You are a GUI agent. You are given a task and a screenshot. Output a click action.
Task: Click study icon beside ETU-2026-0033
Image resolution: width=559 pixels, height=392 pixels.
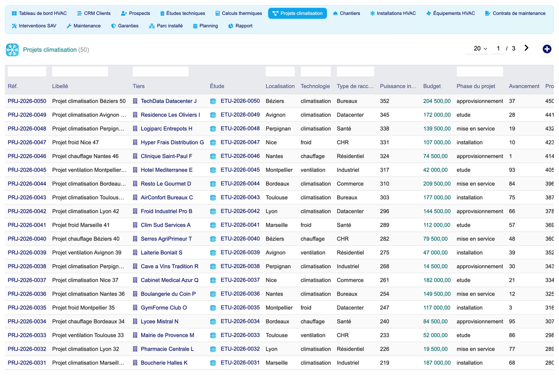tap(213, 335)
